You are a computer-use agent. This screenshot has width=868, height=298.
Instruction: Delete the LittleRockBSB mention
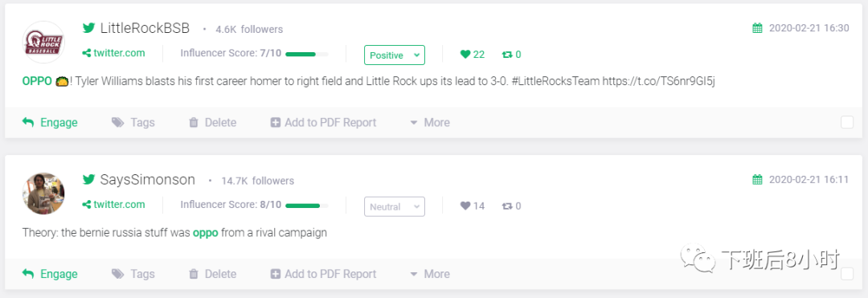212,122
